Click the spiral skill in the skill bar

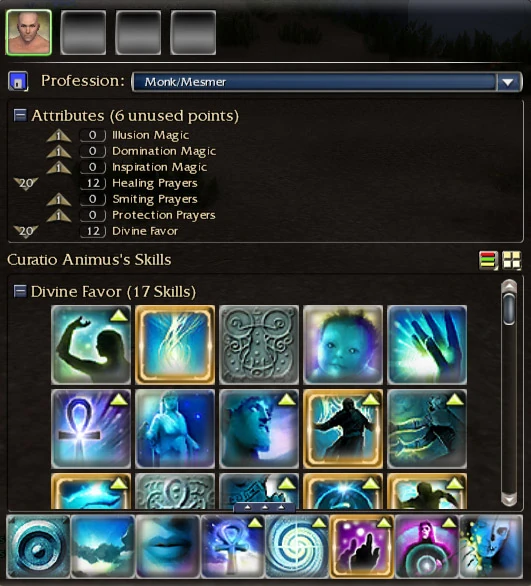[297, 546]
